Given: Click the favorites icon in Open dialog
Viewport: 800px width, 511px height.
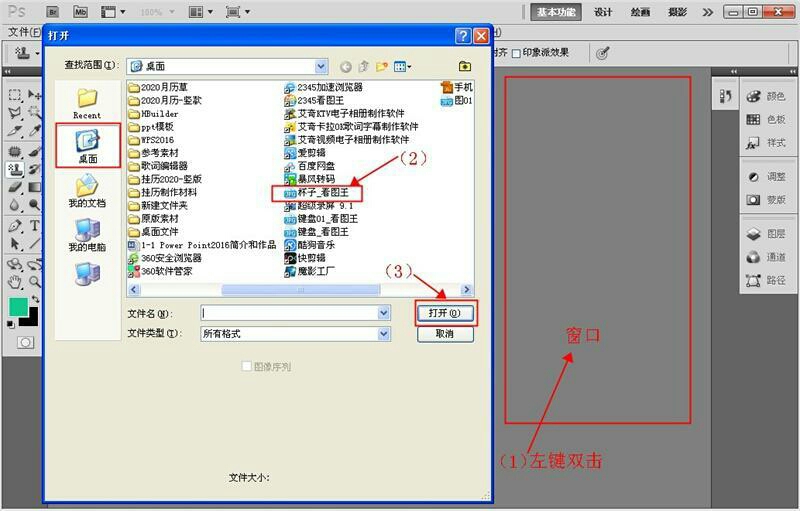Looking at the screenshot, I should 465,66.
